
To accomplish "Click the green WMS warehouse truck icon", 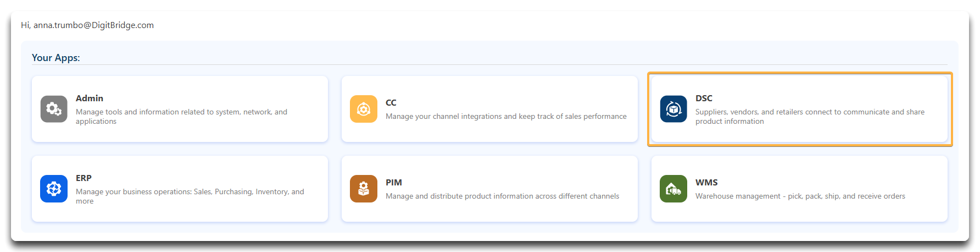I will click(673, 189).
